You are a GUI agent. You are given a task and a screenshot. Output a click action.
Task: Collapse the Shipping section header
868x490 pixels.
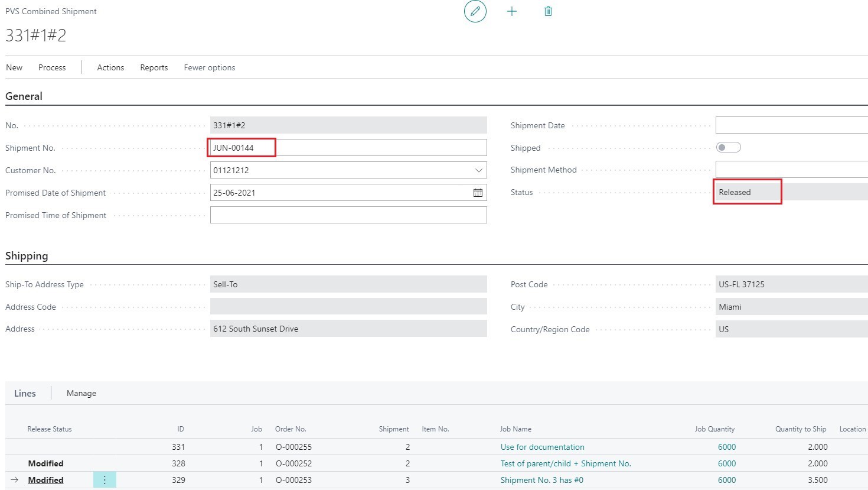click(27, 256)
